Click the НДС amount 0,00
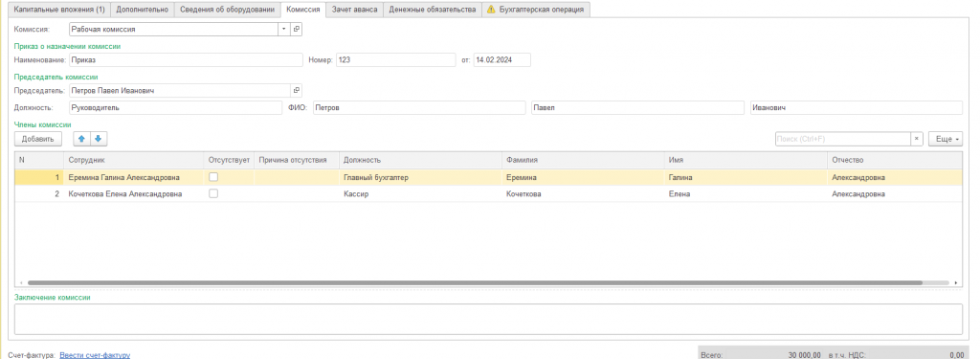Image resolution: width=980 pixels, height=359 pixels. (x=956, y=354)
